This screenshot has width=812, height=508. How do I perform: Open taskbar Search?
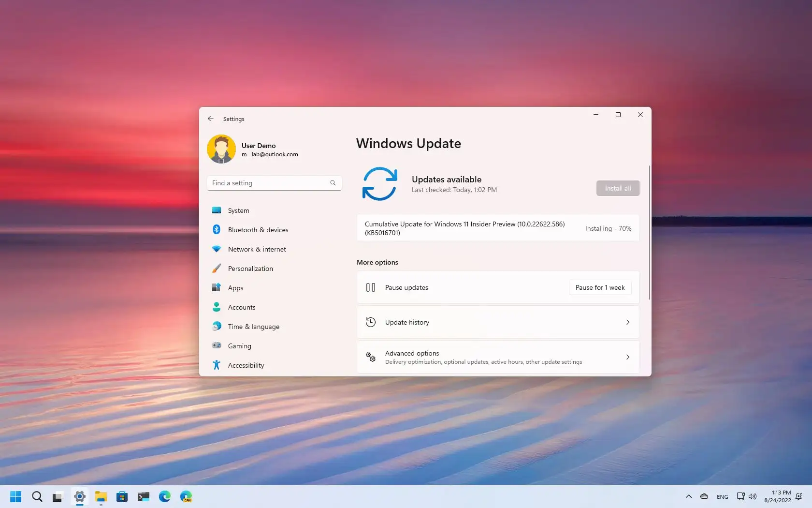tap(37, 496)
